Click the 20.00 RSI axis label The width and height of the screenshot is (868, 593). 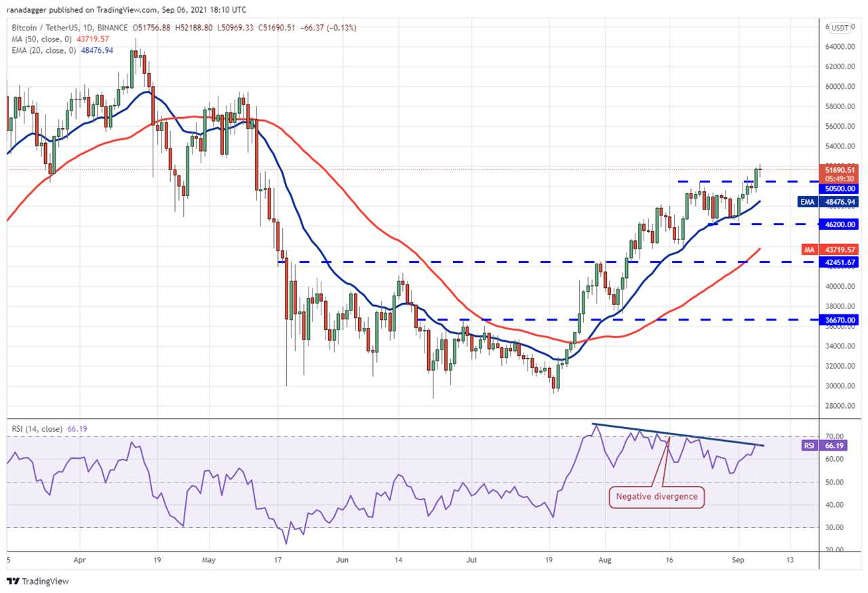click(x=833, y=550)
